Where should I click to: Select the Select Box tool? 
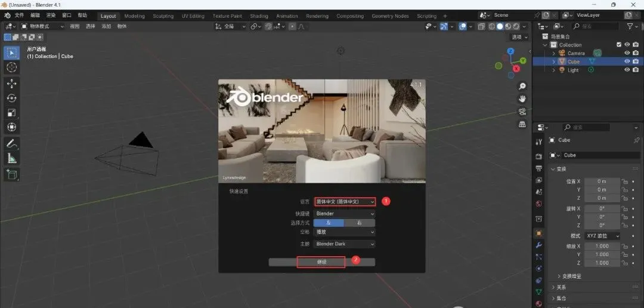(11, 53)
